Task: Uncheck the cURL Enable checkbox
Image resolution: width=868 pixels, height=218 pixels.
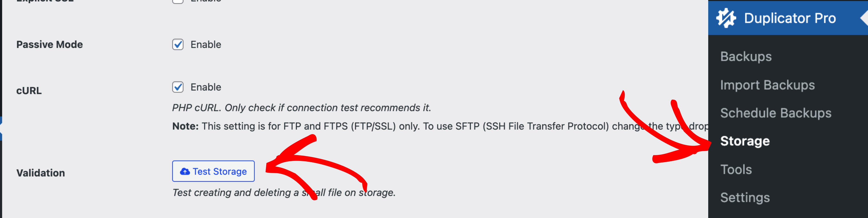Action: click(178, 87)
